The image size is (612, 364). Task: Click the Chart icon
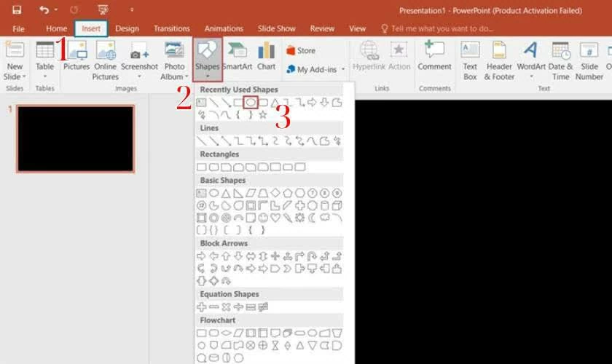pyautogui.click(x=266, y=56)
